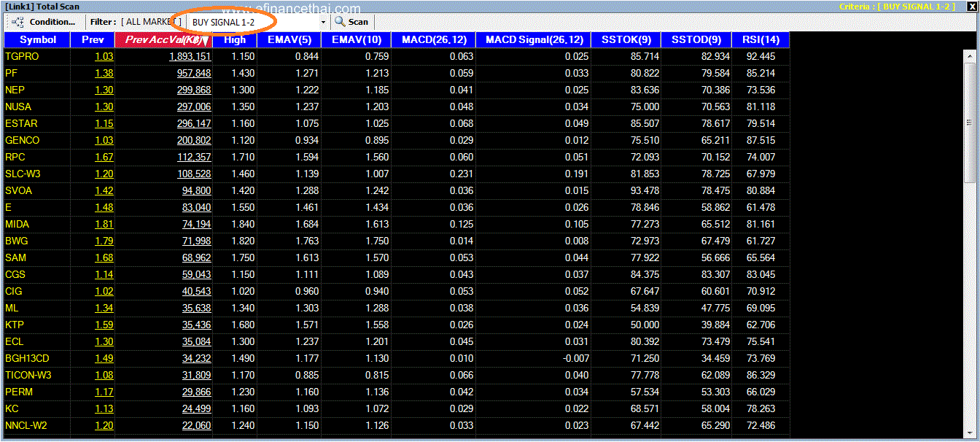This screenshot has width=980, height=442.
Task: Select the NUSA symbol
Action: [x=18, y=106]
